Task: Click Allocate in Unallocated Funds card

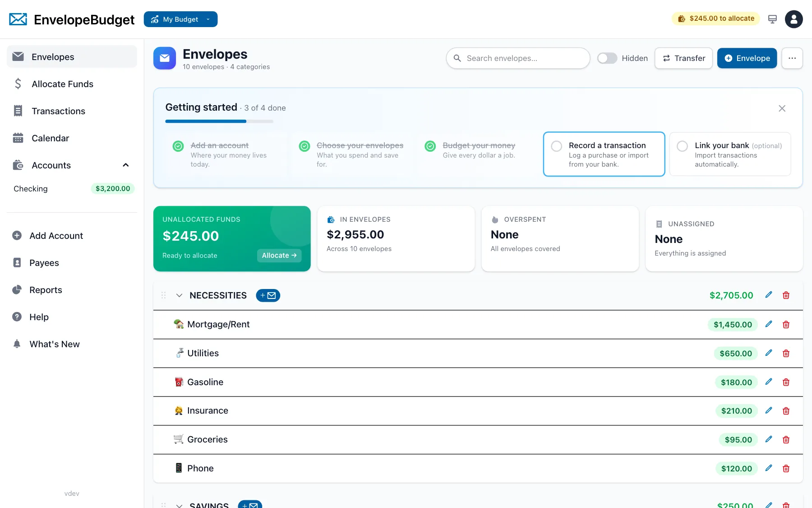Action: click(x=279, y=256)
